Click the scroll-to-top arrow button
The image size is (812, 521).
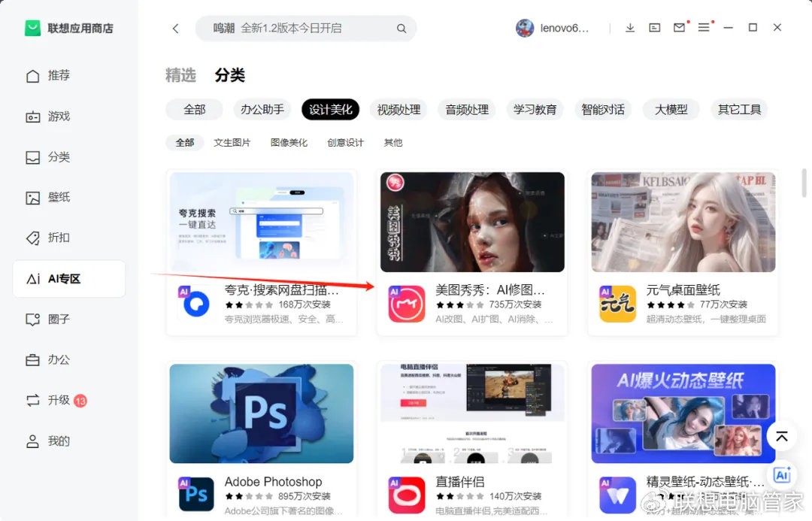pyautogui.click(x=782, y=436)
